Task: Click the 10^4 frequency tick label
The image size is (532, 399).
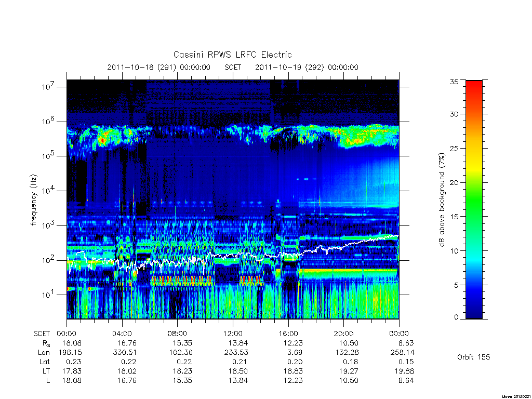Action: click(49, 190)
